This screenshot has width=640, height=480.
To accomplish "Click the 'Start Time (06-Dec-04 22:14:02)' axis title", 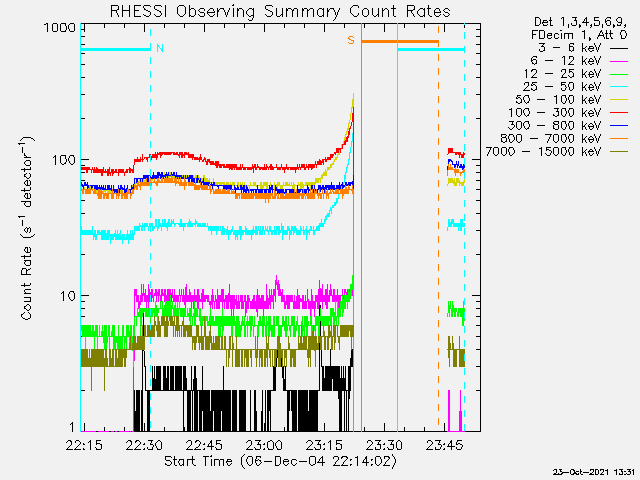I will (x=280, y=461).
